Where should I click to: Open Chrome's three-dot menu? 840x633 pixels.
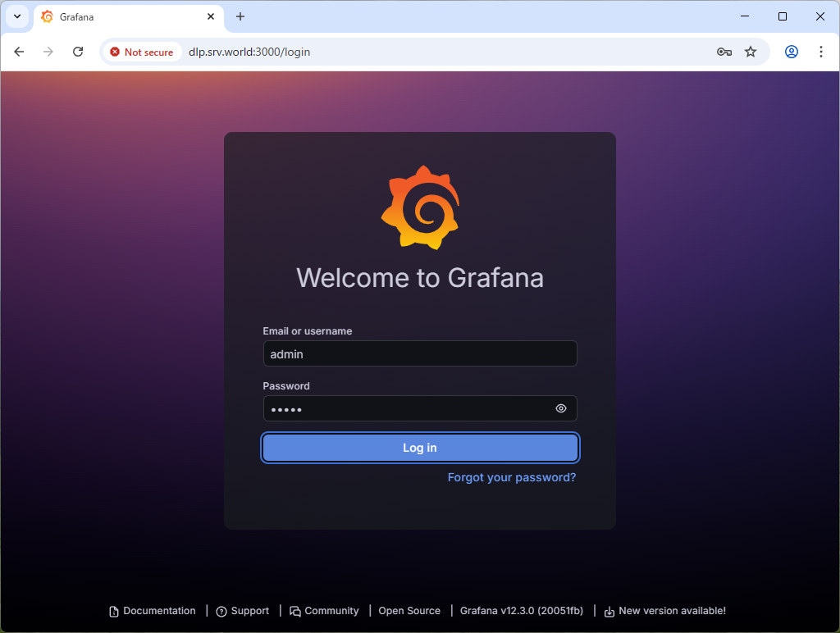[x=821, y=52]
